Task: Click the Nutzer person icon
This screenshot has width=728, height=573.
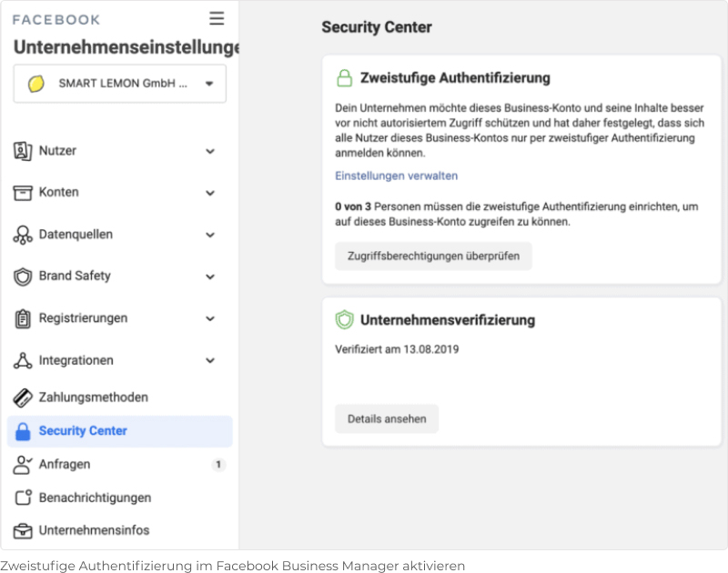Action: [22, 151]
